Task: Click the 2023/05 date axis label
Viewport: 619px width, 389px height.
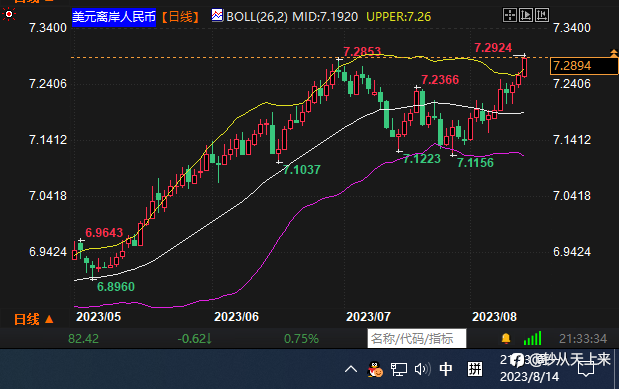Action: coord(98,317)
